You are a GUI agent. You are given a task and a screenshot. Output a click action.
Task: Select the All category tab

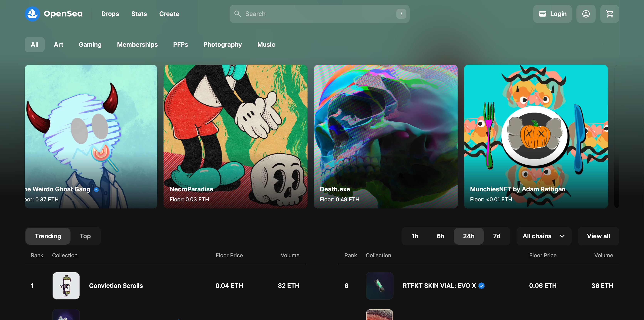pyautogui.click(x=34, y=44)
